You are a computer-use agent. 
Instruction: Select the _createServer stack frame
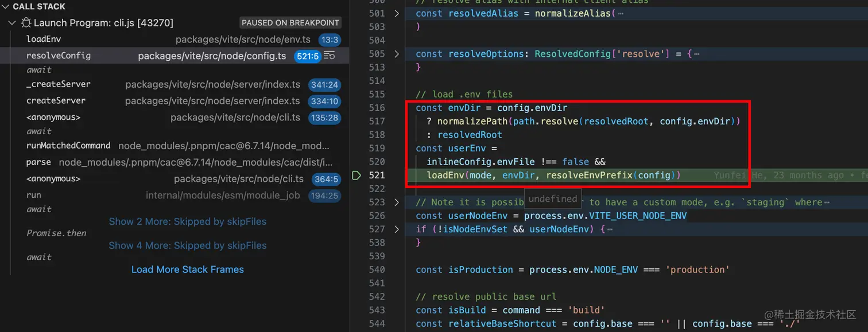click(175, 84)
